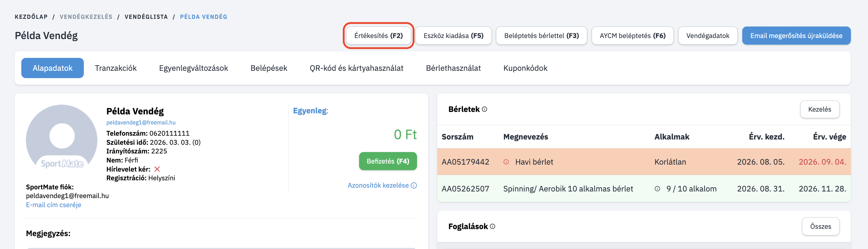Open the Kuponkódok tab
868x249 pixels.
point(525,68)
